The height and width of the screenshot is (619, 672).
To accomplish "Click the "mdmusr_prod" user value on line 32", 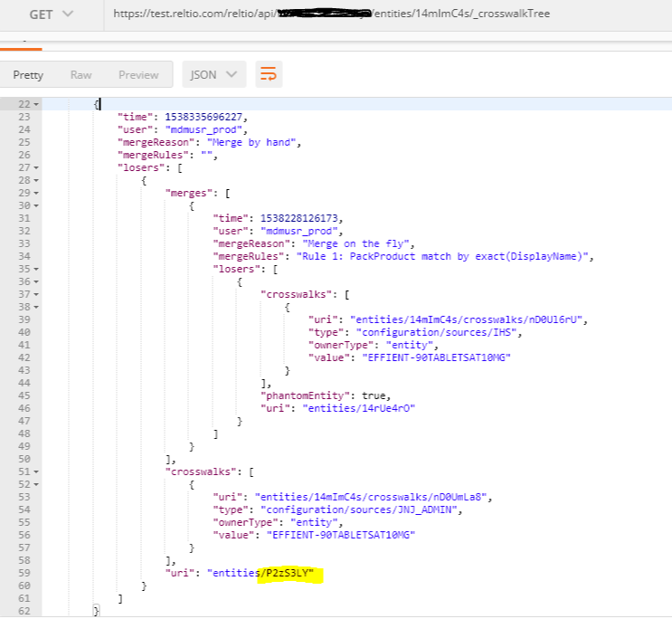I will [298, 231].
